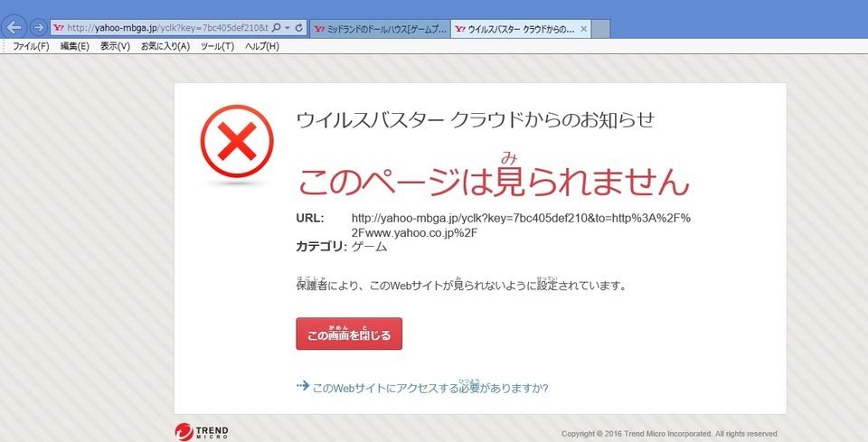Click the browser Forward arrow button

click(x=38, y=27)
